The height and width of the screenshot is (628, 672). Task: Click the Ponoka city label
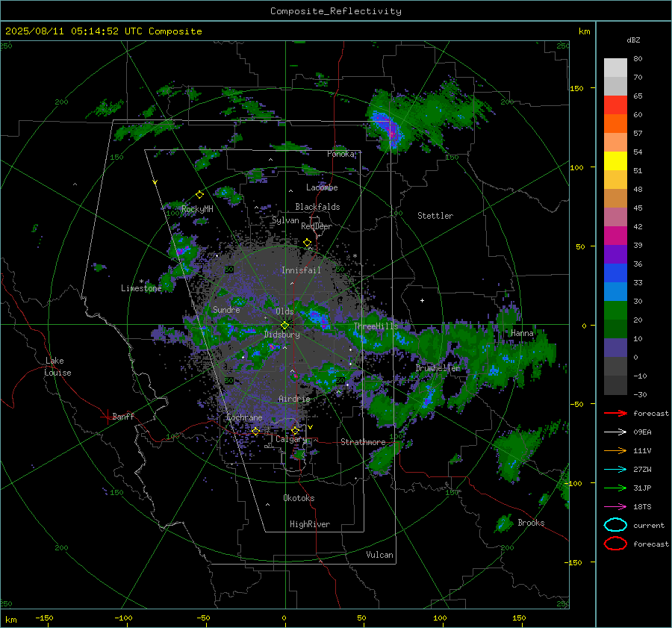pyautogui.click(x=340, y=154)
